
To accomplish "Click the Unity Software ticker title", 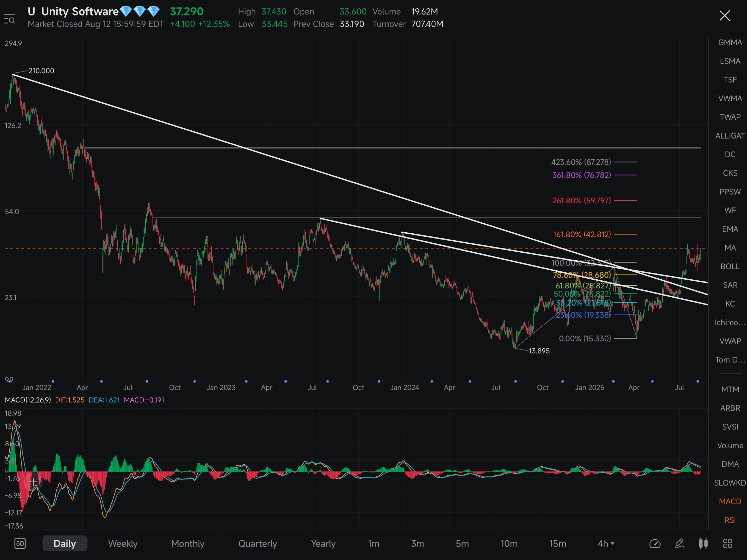I will tap(80, 12).
